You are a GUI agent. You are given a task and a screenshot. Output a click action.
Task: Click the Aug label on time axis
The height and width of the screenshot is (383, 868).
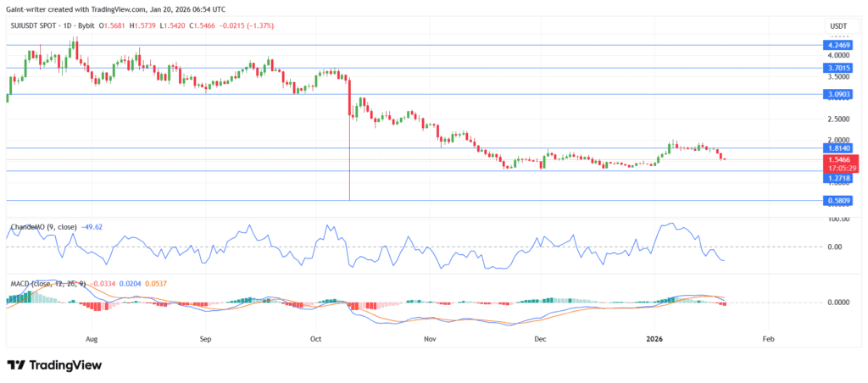92,337
